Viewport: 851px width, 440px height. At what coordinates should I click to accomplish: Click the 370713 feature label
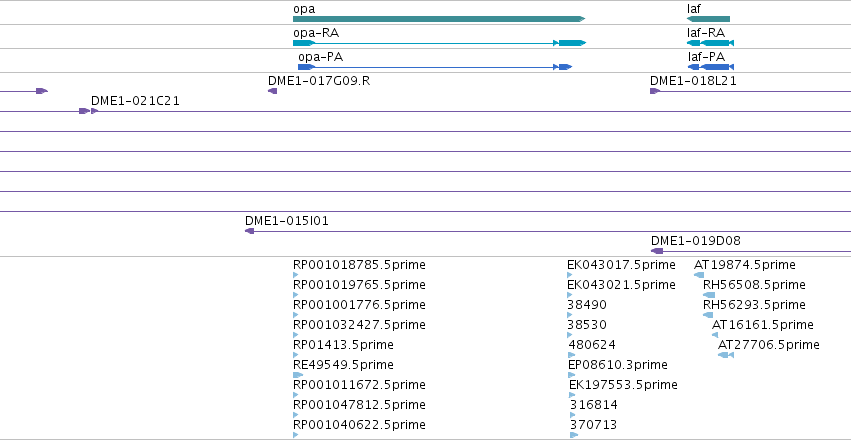(594, 425)
